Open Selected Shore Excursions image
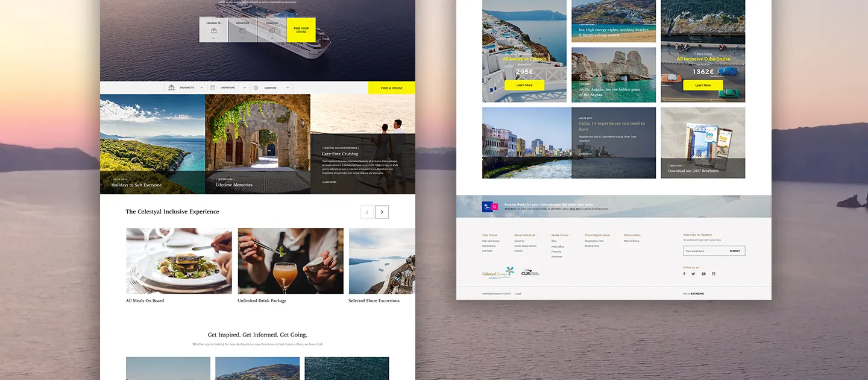 point(382,261)
